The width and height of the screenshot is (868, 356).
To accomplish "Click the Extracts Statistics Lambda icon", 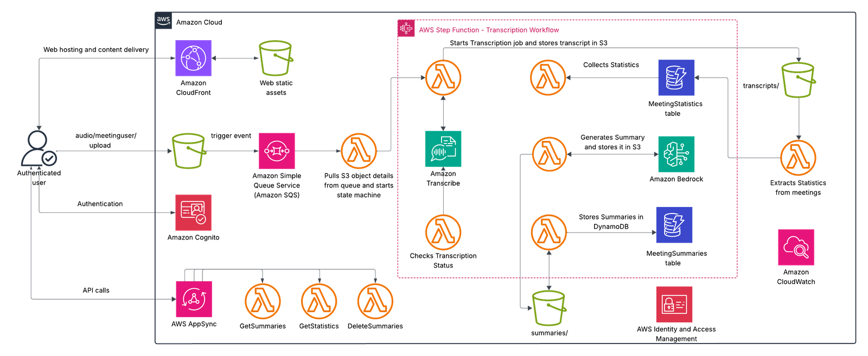I will [798, 158].
